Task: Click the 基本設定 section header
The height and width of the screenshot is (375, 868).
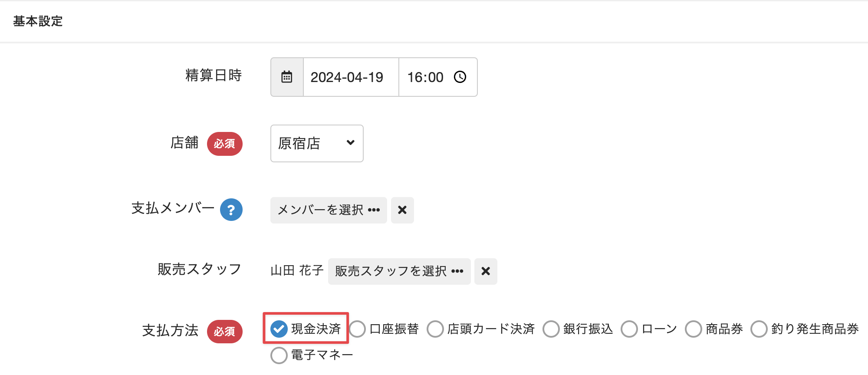Action: (x=38, y=21)
